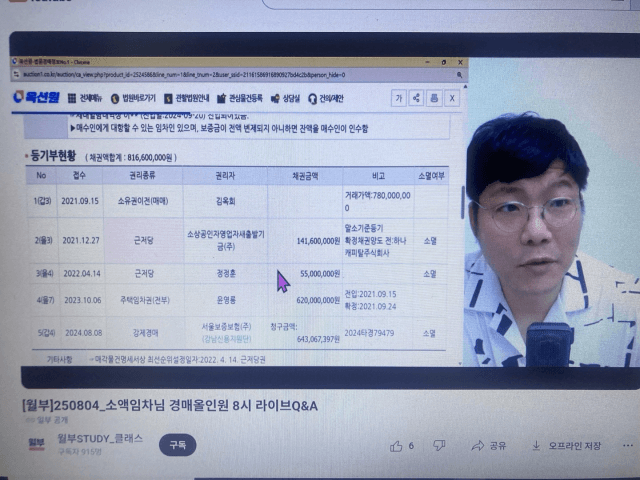Click the date cell 2021.09.15
The height and width of the screenshot is (480, 640).
click(x=80, y=201)
